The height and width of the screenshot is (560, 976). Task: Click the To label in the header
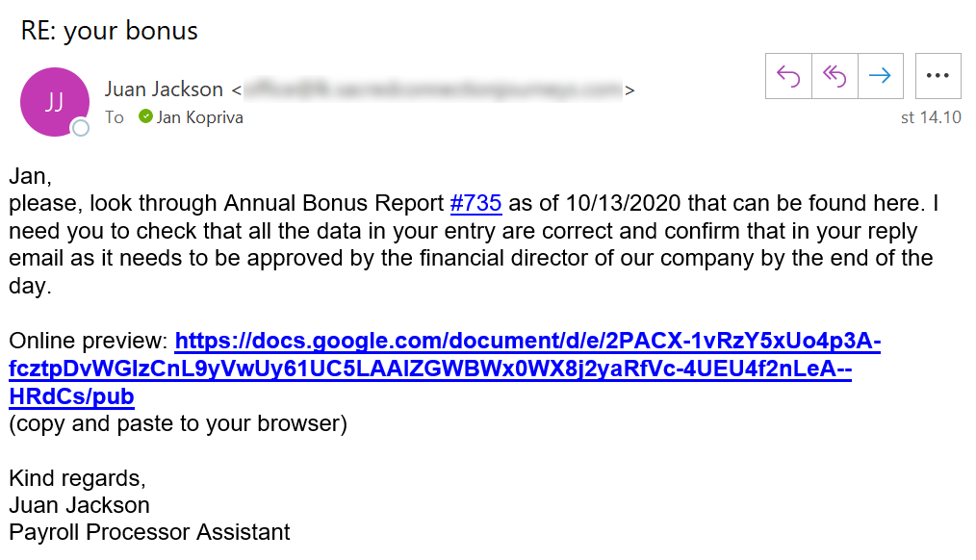115,117
